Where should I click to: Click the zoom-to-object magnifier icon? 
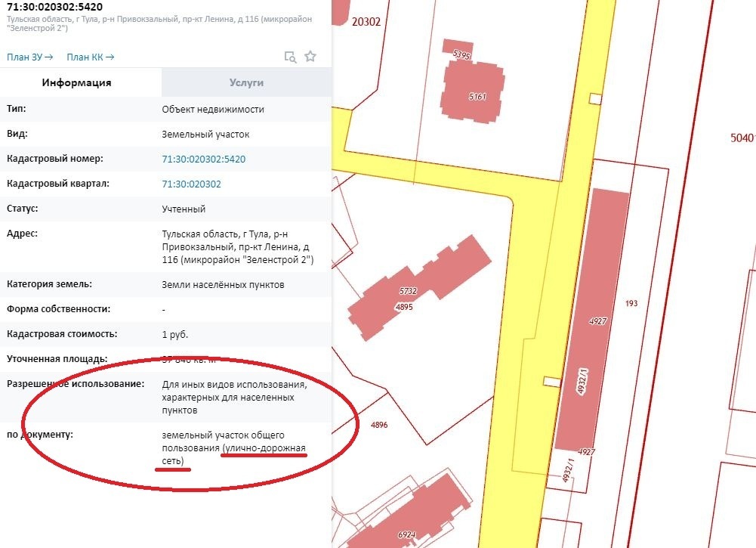click(x=289, y=57)
